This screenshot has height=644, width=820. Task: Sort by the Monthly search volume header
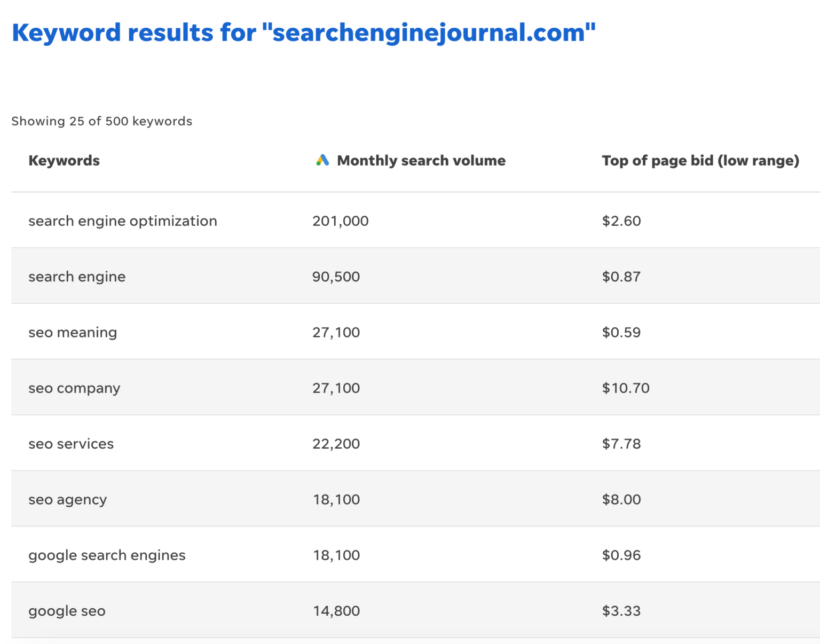[421, 160]
